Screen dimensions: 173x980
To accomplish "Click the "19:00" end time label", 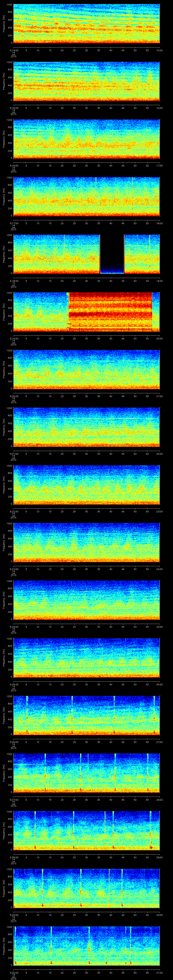I will pos(160,281).
